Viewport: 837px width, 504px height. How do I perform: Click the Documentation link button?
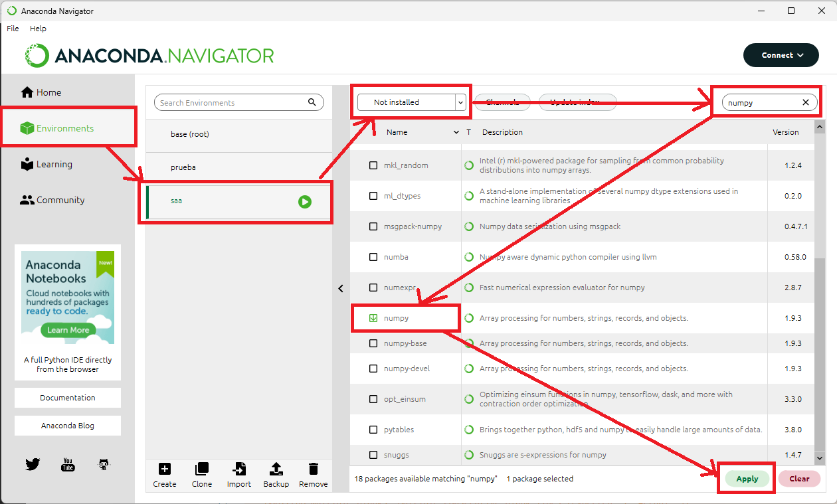68,398
